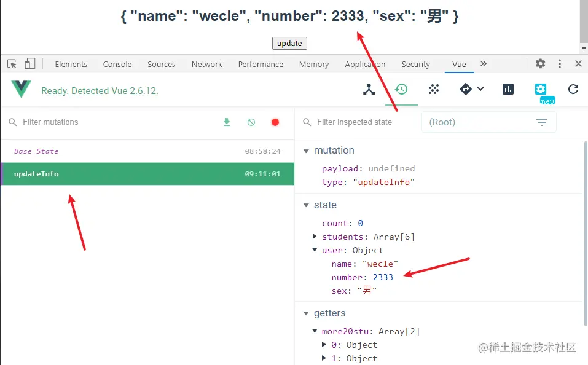Open the Vue components inspector icon
588x365 pixels.
pyautogui.click(x=369, y=89)
